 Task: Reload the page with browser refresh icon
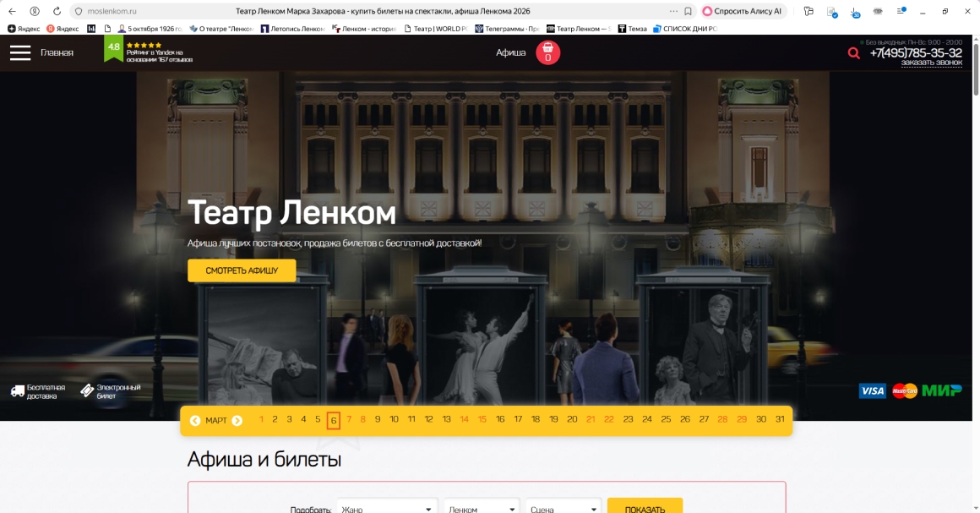point(57,11)
